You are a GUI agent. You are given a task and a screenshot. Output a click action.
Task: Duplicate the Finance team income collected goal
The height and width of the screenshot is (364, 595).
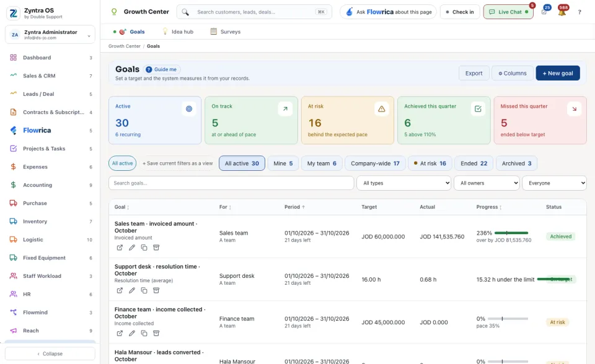[x=144, y=333]
